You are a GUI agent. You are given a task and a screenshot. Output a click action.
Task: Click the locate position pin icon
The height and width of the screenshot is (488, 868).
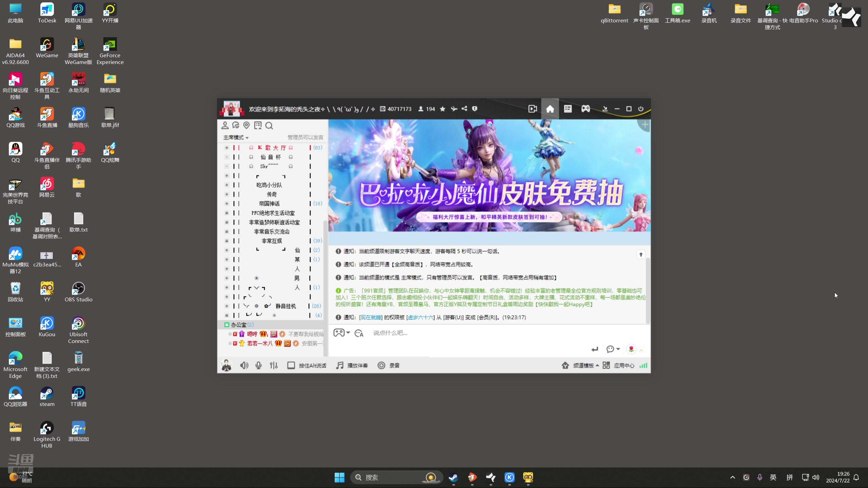246,125
